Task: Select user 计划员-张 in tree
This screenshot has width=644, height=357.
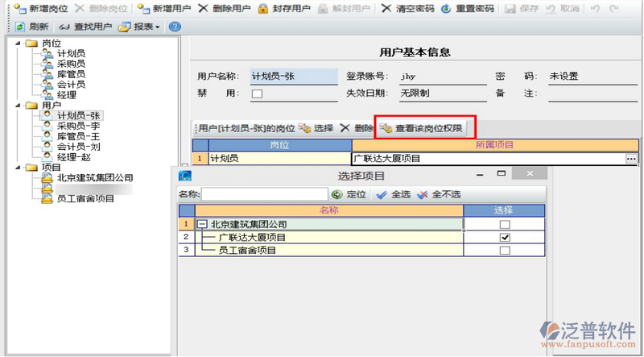Action: pyautogui.click(x=78, y=115)
